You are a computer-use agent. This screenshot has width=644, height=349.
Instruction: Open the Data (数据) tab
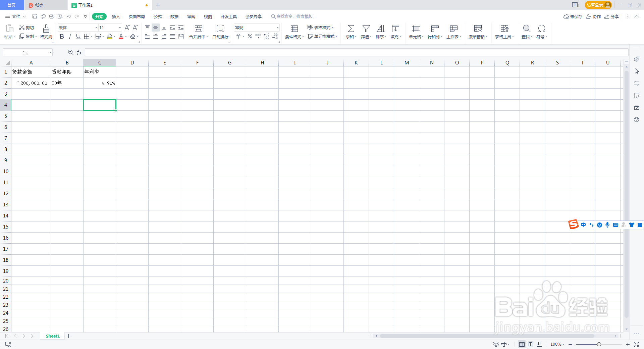(174, 16)
